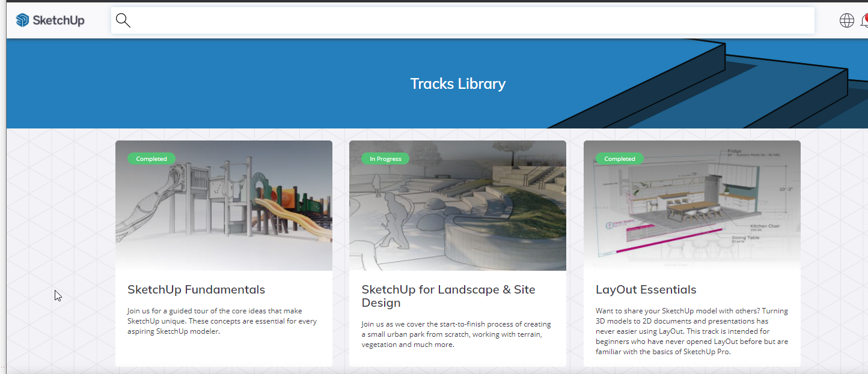The width and height of the screenshot is (868, 374).
Task: Open SketchUp for Landscape & Site Design title
Action: coord(448,296)
